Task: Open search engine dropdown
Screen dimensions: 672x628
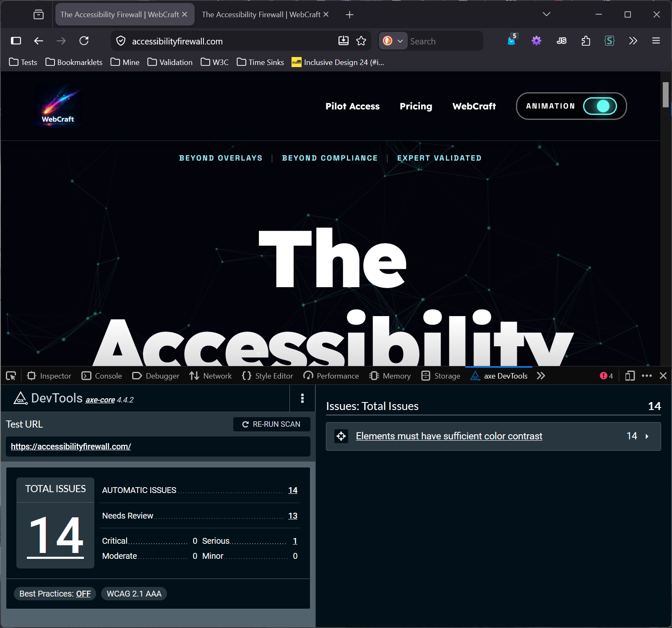Action: click(x=393, y=41)
